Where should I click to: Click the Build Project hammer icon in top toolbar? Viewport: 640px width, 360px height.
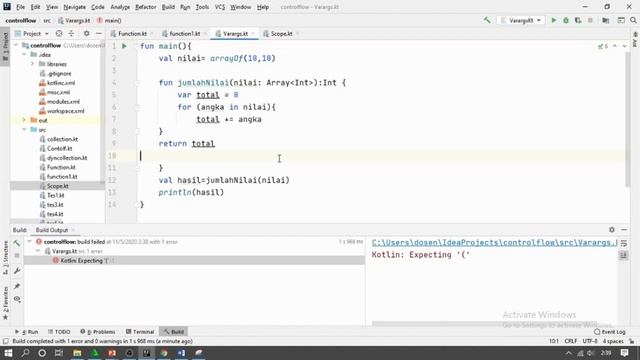click(487, 20)
